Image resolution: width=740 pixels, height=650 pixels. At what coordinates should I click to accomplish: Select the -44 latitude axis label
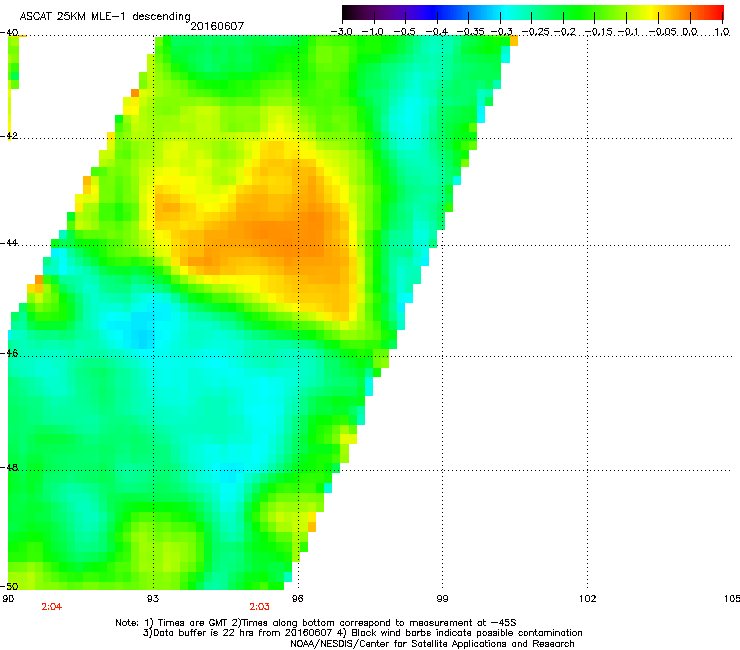pyautogui.click(x=9, y=243)
